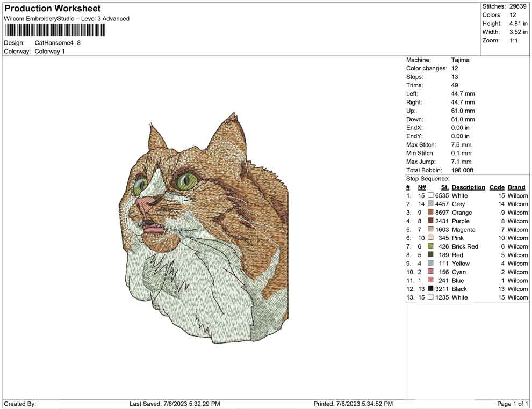
Task: Click the white swatch in stop row 13
Action: (430, 297)
